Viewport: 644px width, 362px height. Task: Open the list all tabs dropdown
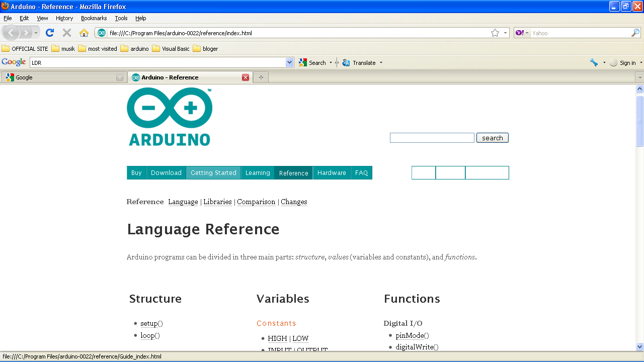coord(640,77)
